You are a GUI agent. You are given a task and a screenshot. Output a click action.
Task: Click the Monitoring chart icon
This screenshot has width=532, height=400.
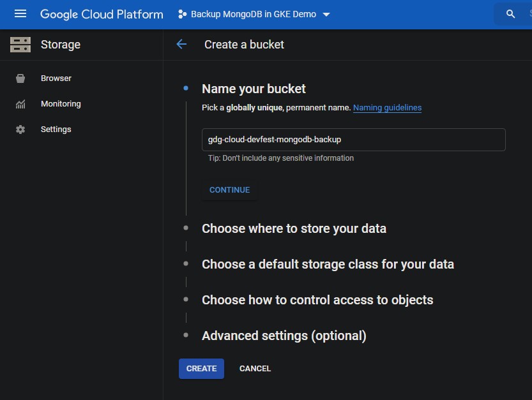pyautogui.click(x=20, y=104)
